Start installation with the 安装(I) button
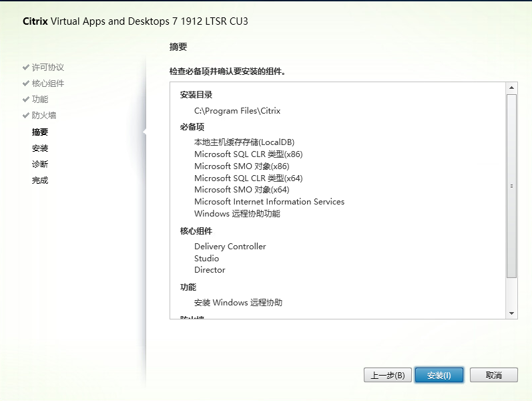532x401 pixels. [x=439, y=375]
